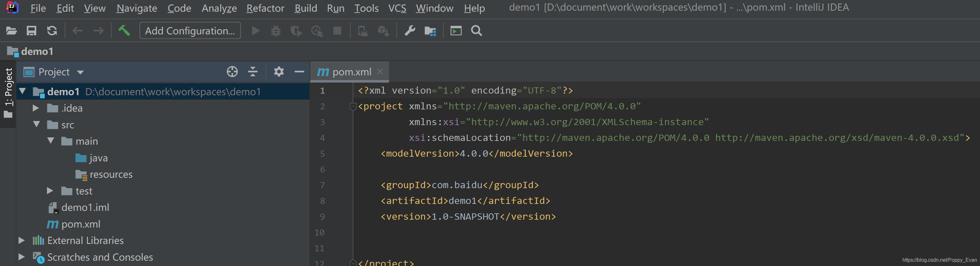Viewport: 980px width, 266px height.
Task: Close the pom.xml tab
Action: (x=380, y=72)
